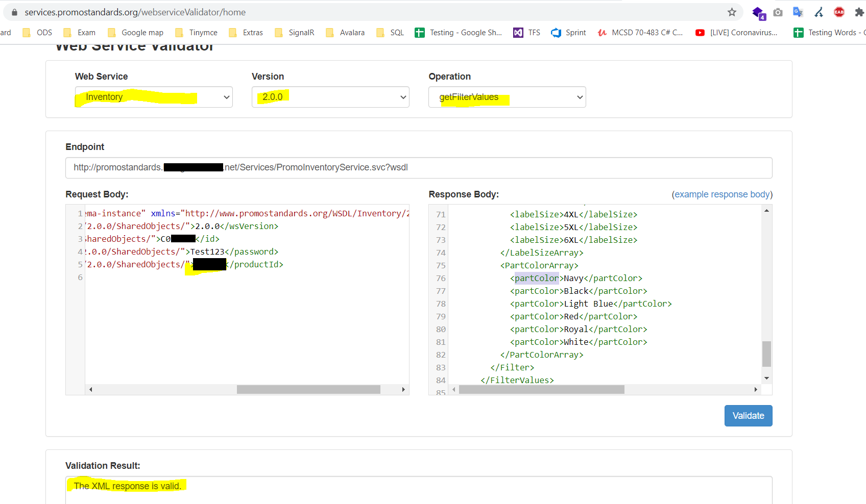Click the closing LabelSizeArray tag line 74

542,253
